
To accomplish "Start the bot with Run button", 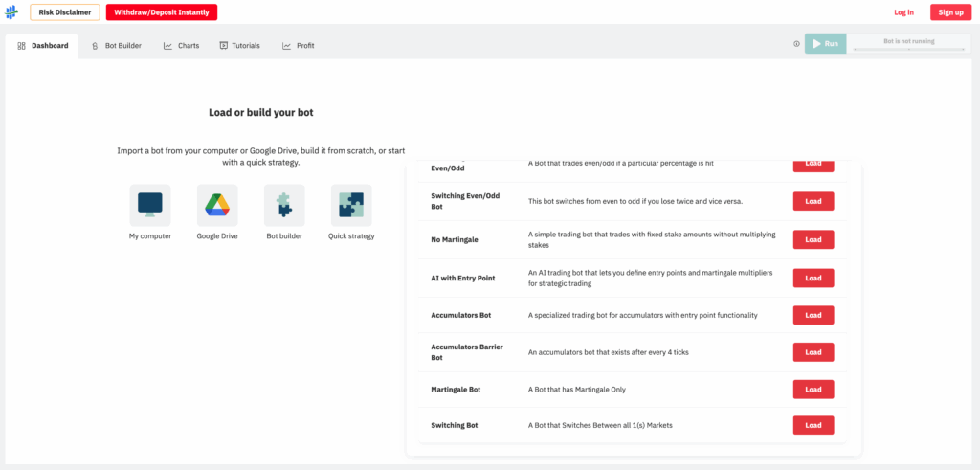I will point(826,44).
